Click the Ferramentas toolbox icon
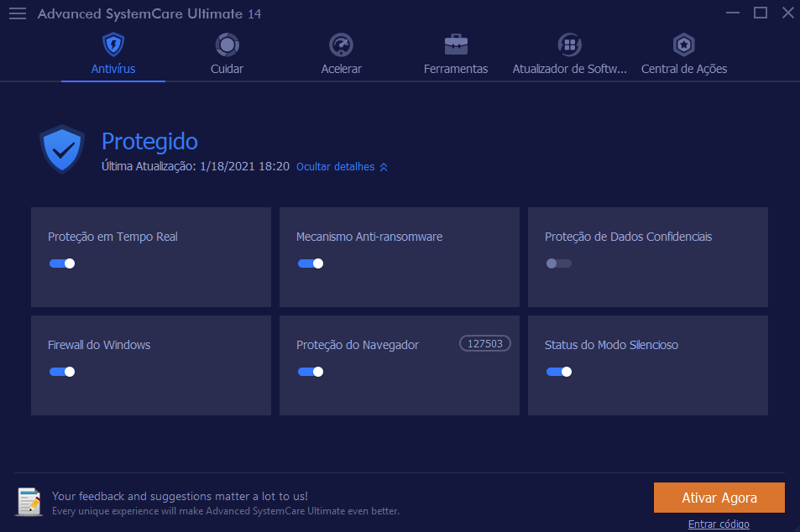This screenshot has width=800, height=532. (x=456, y=44)
